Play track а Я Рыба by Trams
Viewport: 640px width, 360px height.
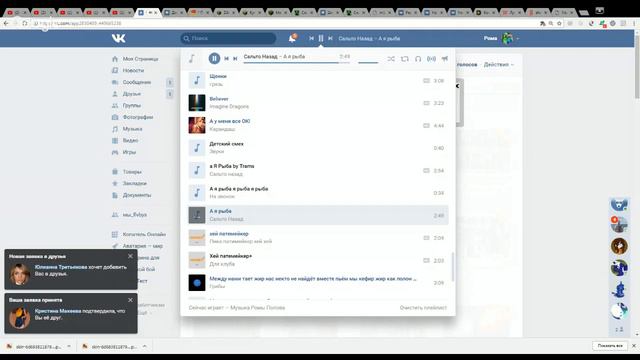[x=318, y=170]
